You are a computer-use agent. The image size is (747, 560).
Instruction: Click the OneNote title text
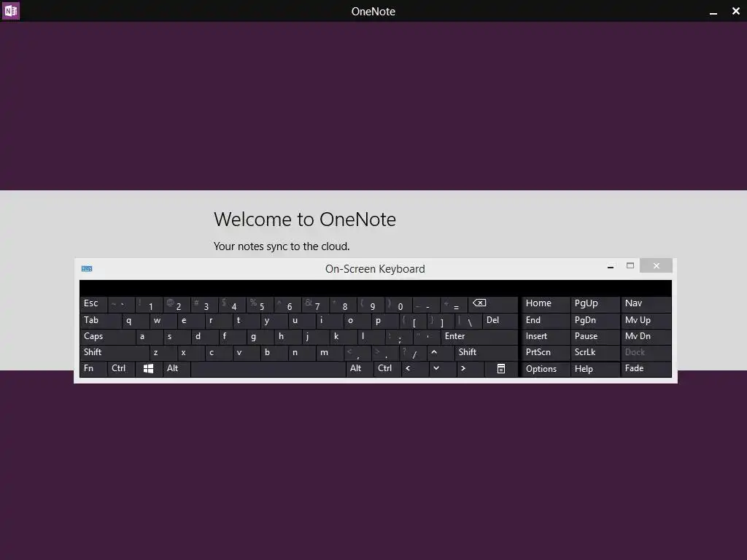coord(373,12)
